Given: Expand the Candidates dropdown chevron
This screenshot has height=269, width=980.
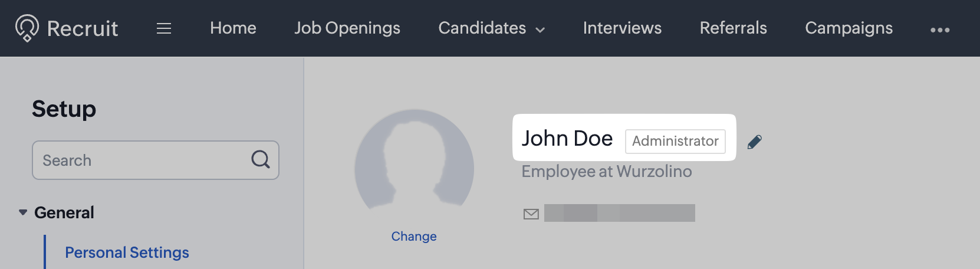Looking at the screenshot, I should [x=540, y=29].
